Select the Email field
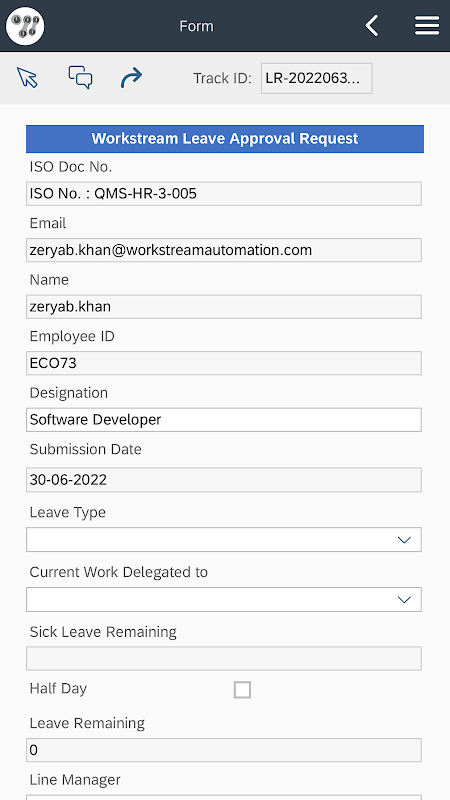 point(224,250)
